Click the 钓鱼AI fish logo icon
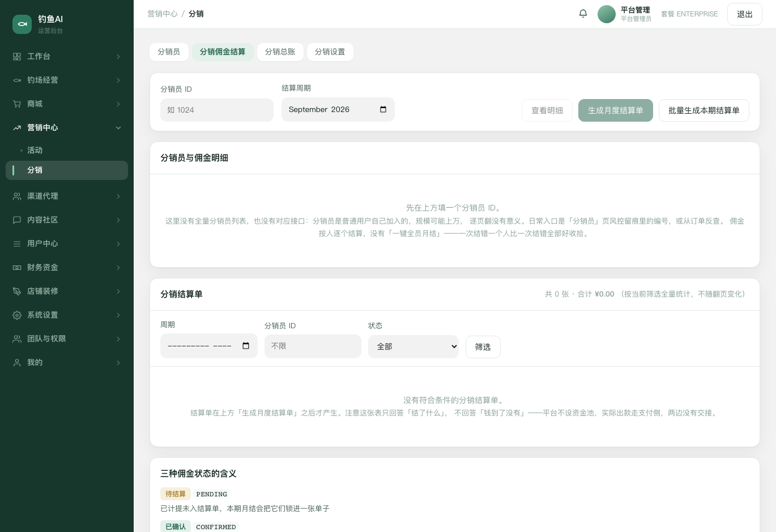Screen dimensions: 776x532 [x=22, y=24]
